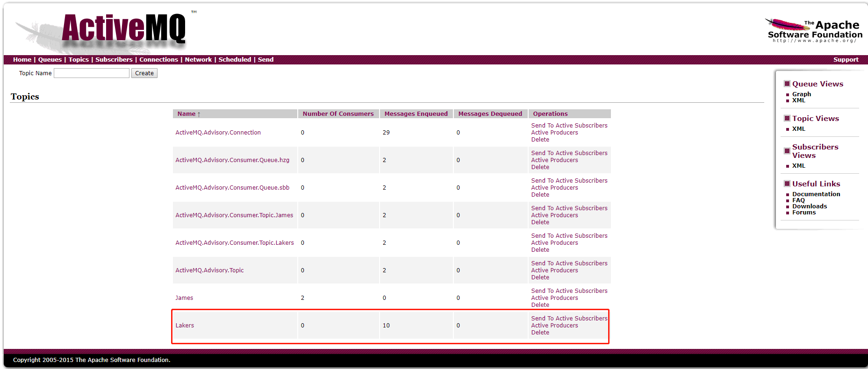View Active Producers for Advisory.Connection
This screenshot has height=369, width=868.
pyautogui.click(x=554, y=133)
